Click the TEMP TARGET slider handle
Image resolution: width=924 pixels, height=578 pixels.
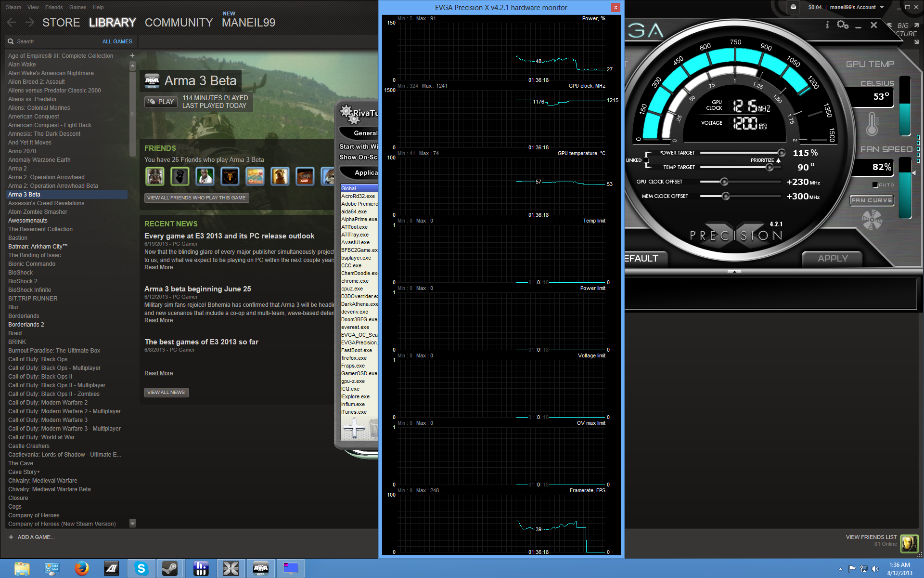(770, 167)
